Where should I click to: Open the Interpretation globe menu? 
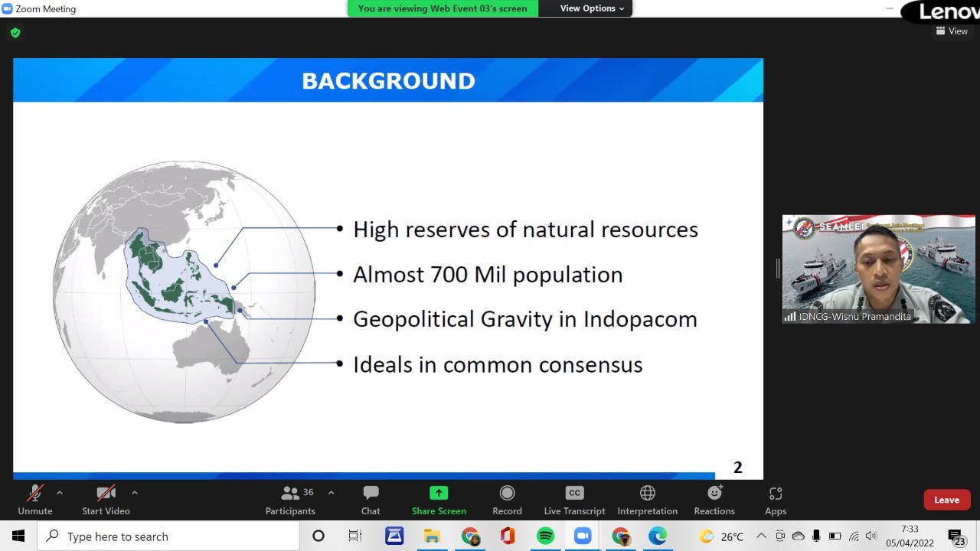tap(648, 500)
